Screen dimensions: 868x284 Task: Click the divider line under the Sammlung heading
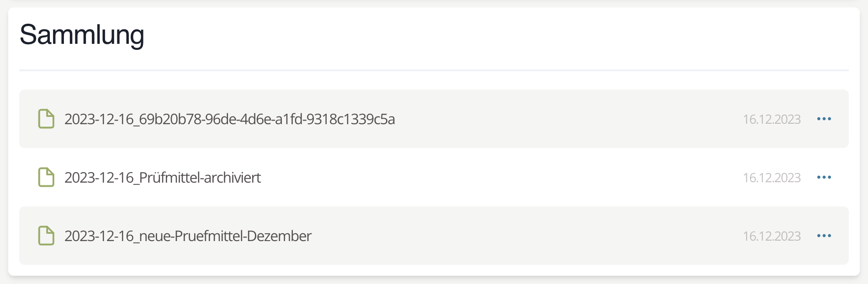click(434, 70)
